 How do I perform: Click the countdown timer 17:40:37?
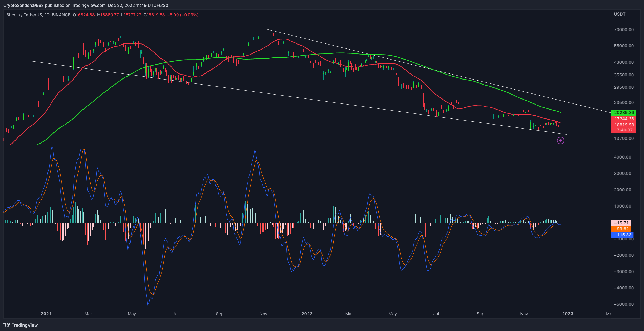[623, 130]
